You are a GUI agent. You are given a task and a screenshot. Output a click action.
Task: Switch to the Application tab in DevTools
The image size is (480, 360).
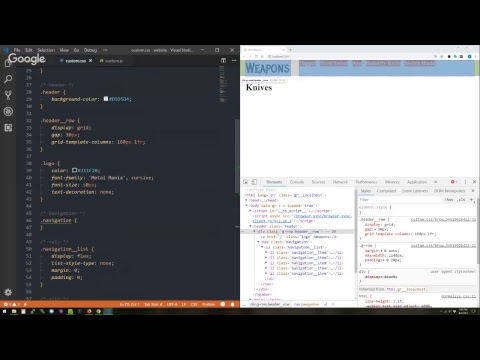[x=417, y=182]
